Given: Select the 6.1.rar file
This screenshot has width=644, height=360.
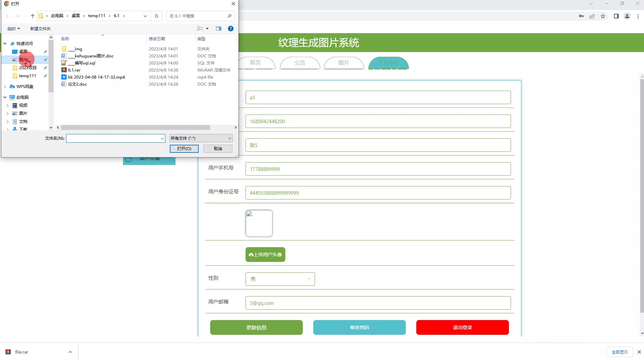Looking at the screenshot, I should pyautogui.click(x=74, y=70).
